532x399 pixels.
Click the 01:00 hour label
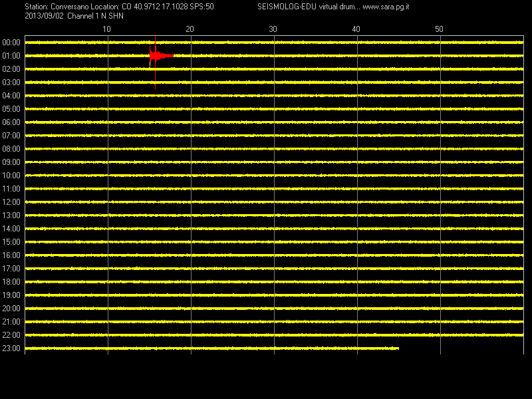[x=11, y=56]
